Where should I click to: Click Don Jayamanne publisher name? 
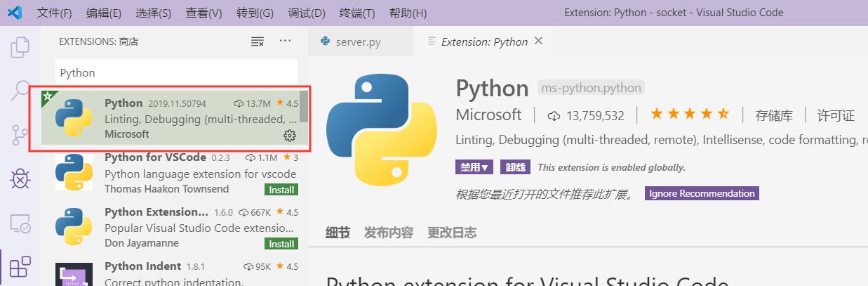[142, 243]
